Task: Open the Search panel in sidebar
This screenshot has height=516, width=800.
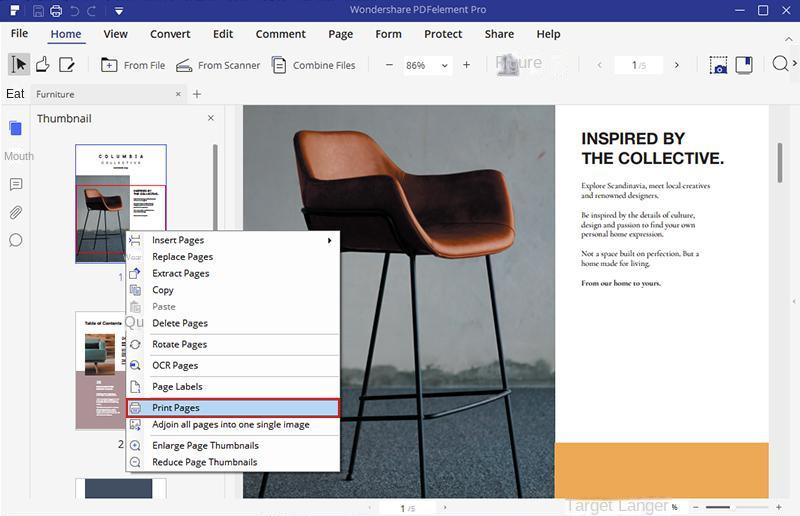Action: point(15,240)
